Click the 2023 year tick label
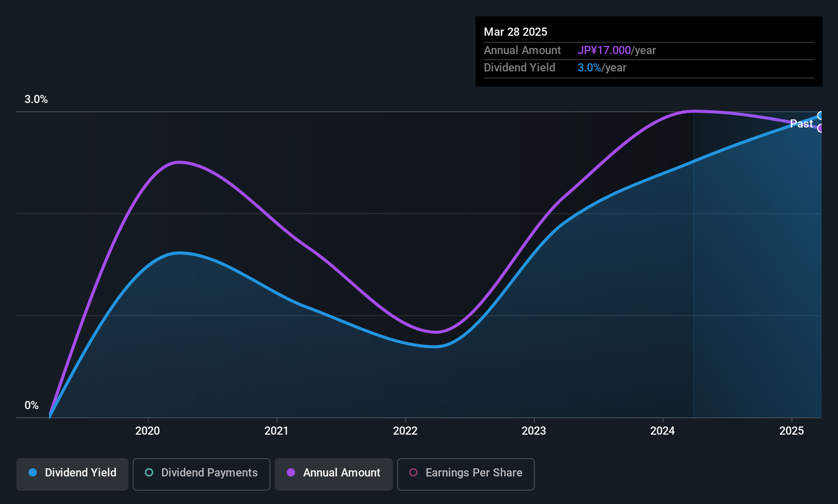 (x=534, y=431)
